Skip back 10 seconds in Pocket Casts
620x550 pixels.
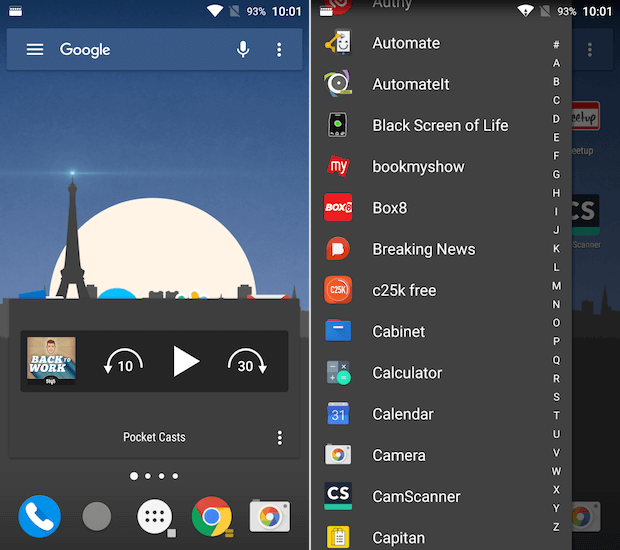[123, 361]
